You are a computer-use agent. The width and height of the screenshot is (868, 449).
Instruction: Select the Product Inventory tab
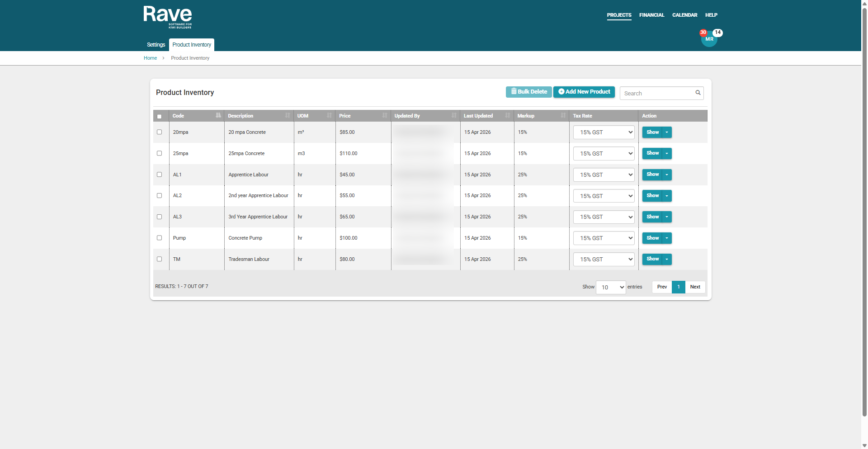192,45
